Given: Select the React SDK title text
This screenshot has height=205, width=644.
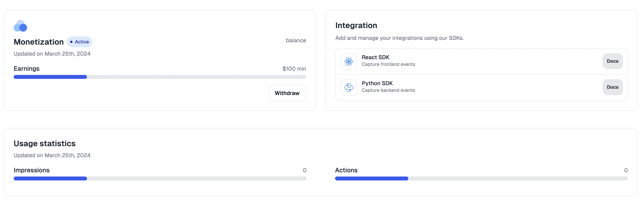Looking at the screenshot, I should pos(375,57).
